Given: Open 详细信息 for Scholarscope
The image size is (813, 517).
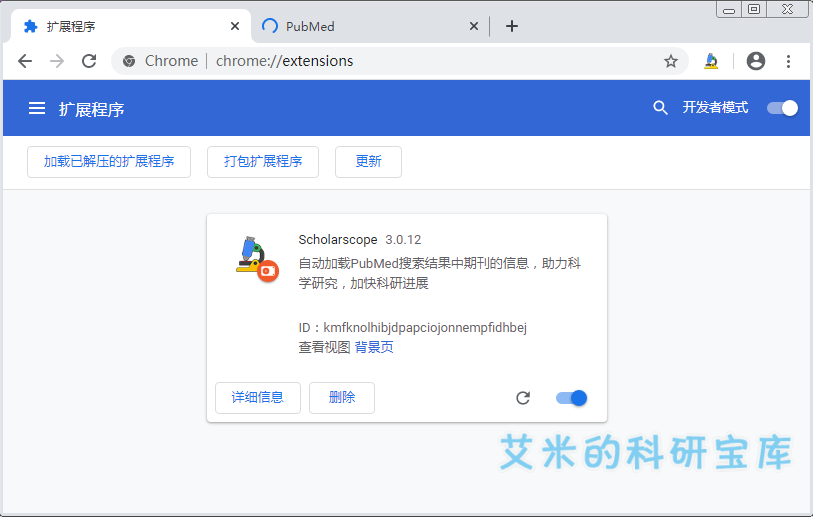Looking at the screenshot, I should (258, 398).
